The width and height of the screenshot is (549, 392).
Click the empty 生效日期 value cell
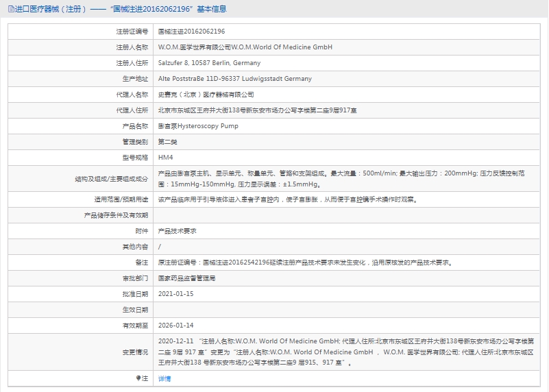click(x=343, y=310)
